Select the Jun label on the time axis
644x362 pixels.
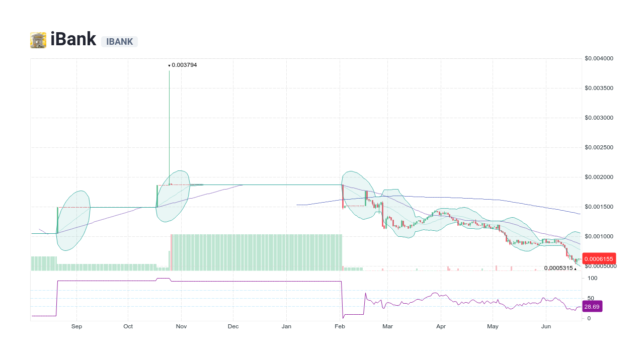click(x=546, y=326)
